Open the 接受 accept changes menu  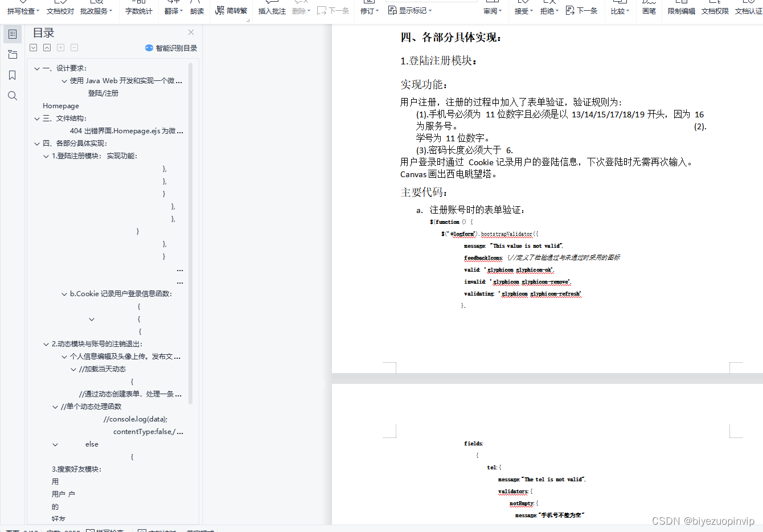[523, 10]
